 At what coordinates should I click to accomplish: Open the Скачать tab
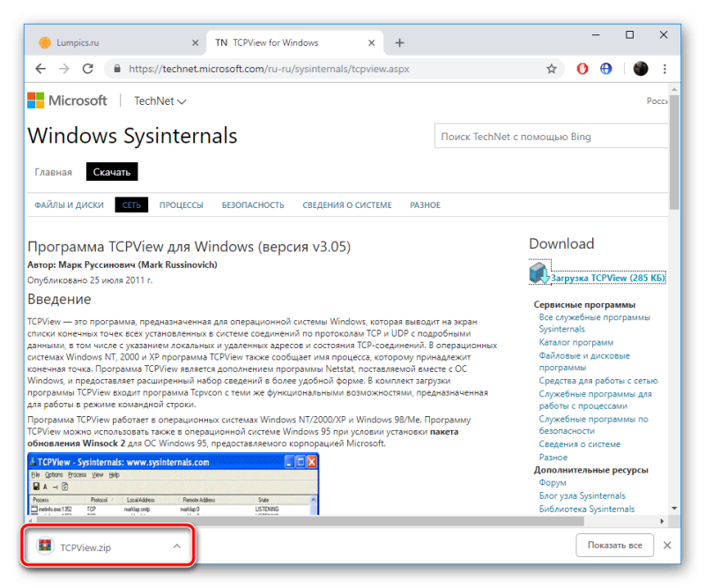[x=112, y=172]
